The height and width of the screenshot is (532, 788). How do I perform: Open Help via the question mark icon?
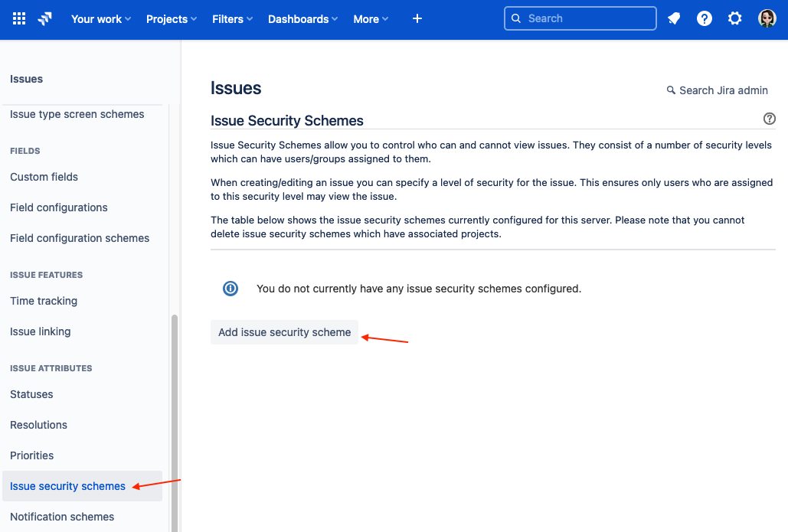(x=705, y=18)
